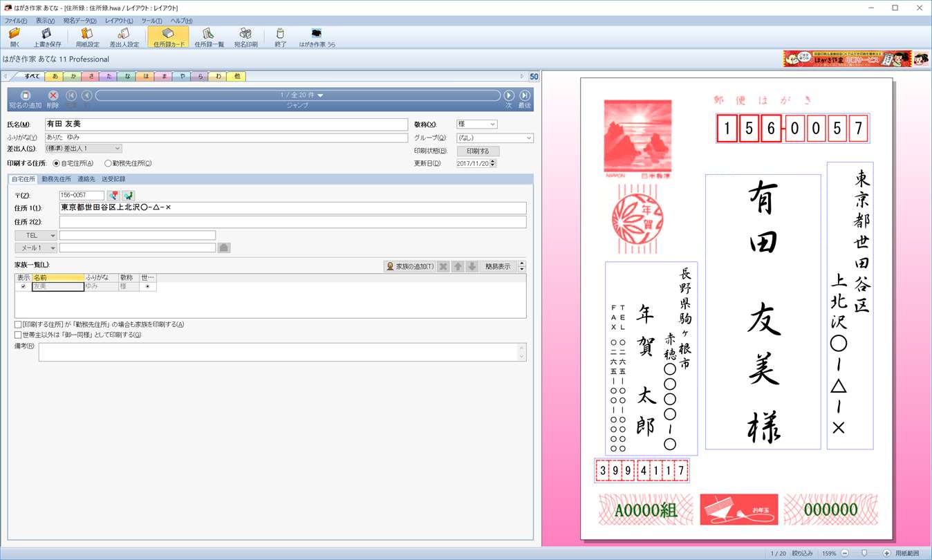Click the 氏名 name input field
The width and height of the screenshot is (932, 560).
coord(226,124)
